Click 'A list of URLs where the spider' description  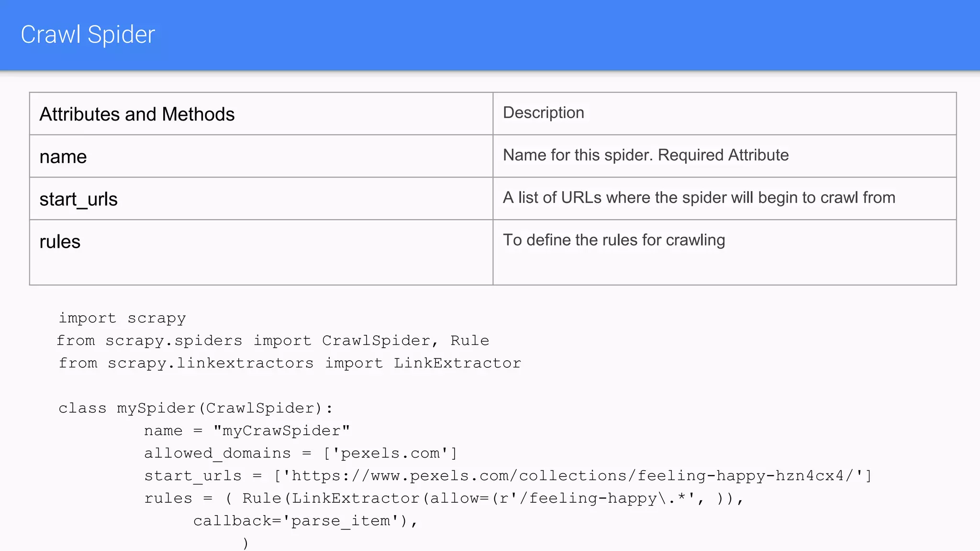coord(724,199)
